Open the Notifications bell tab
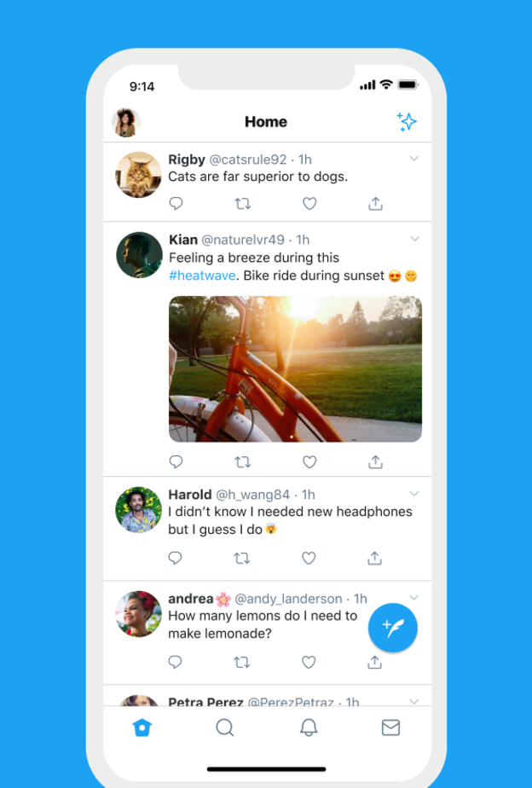This screenshot has height=788, width=532. 309,727
